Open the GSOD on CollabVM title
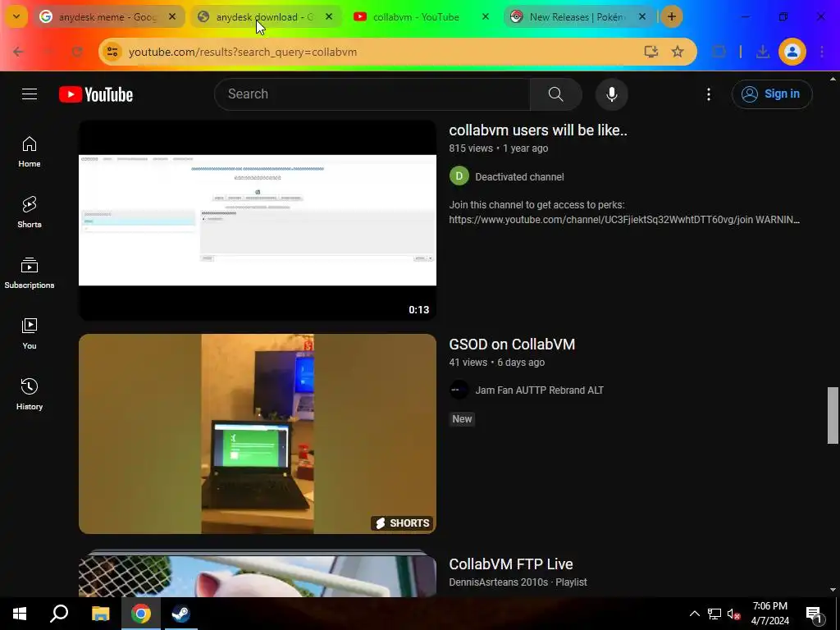 (512, 345)
